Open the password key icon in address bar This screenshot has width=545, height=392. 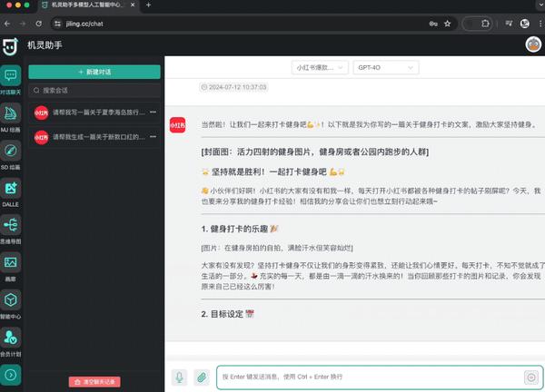point(433,24)
